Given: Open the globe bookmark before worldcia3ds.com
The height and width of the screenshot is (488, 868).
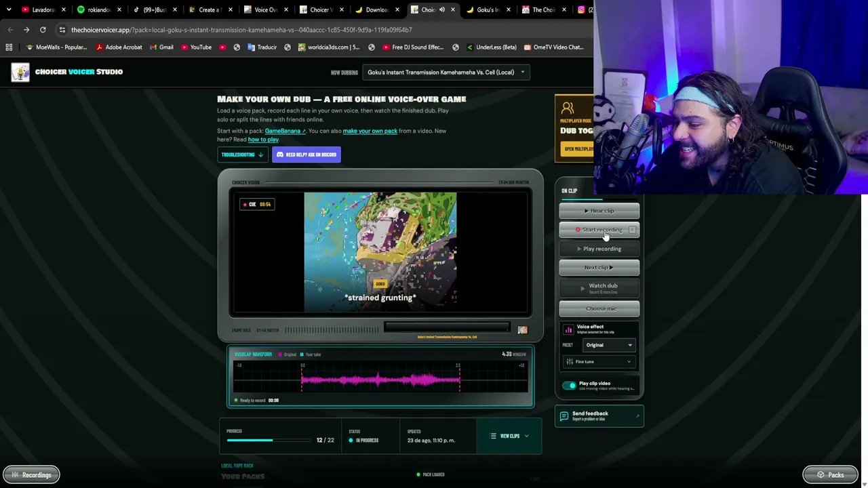Looking at the screenshot, I should point(288,47).
